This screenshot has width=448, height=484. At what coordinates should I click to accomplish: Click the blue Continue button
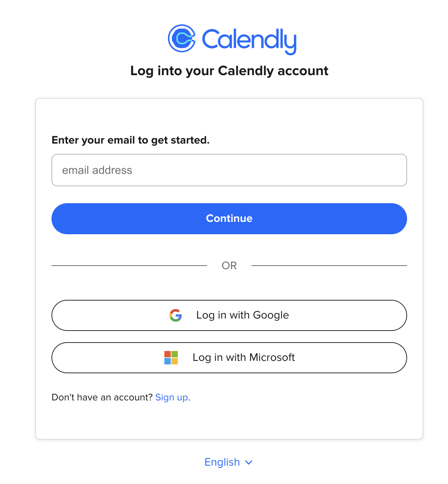click(229, 219)
